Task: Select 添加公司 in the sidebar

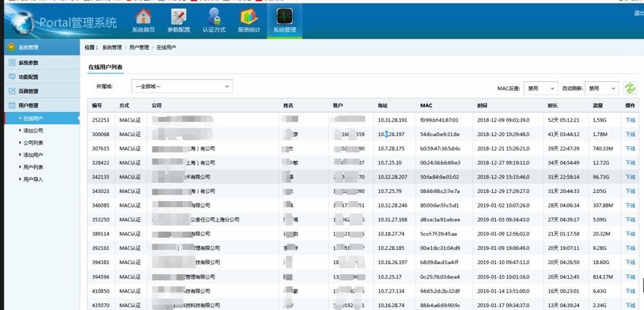Action: [33, 131]
